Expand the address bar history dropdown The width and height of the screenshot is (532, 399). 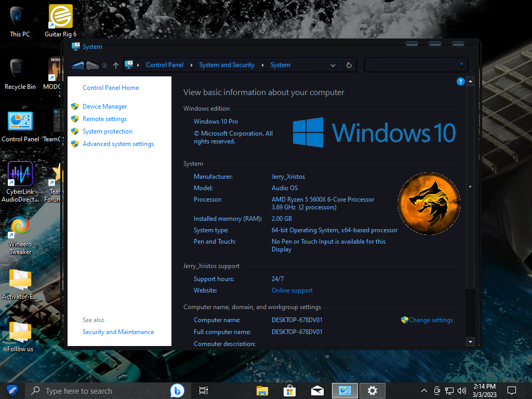[333, 65]
